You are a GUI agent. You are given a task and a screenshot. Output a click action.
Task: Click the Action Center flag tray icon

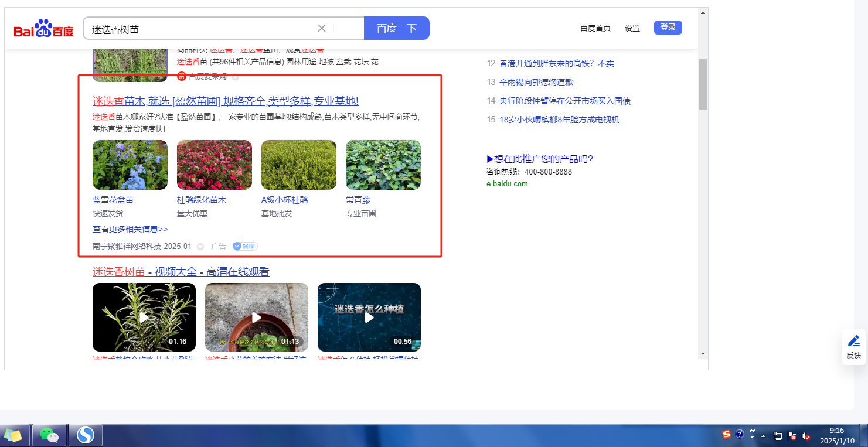coord(792,436)
